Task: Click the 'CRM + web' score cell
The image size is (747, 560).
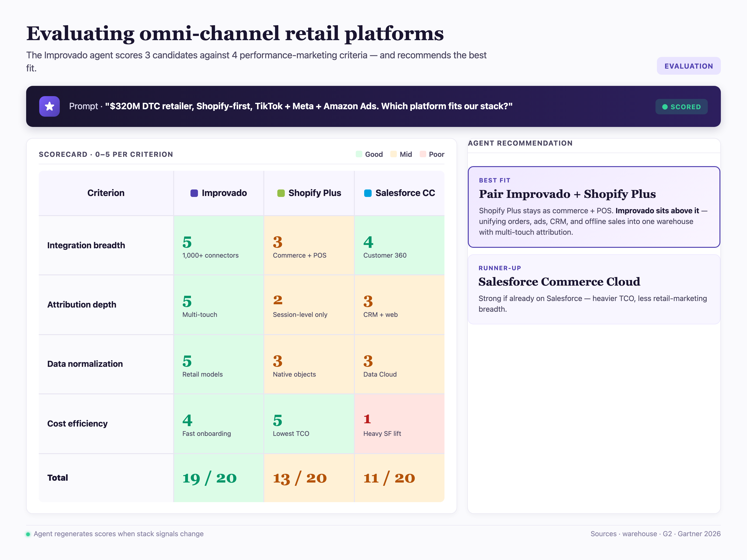Action: coord(399,305)
